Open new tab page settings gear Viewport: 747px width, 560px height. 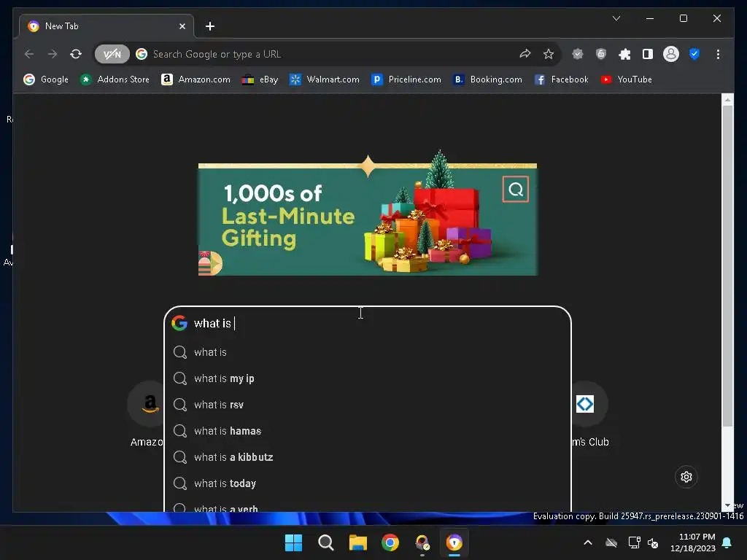coord(686,477)
